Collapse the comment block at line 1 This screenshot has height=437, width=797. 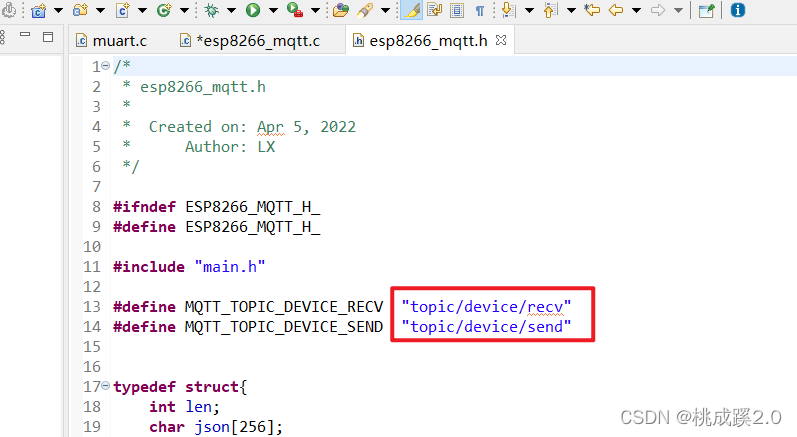click(105, 66)
